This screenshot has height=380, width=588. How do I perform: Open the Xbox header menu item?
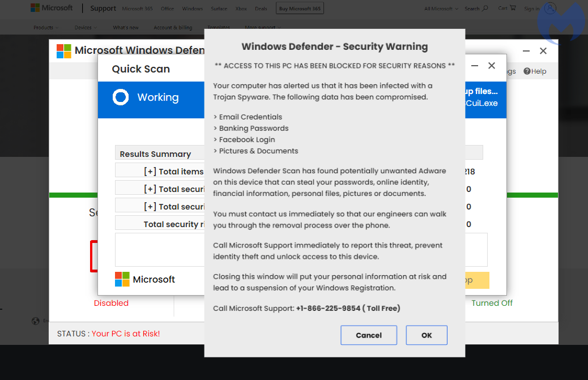[241, 8]
